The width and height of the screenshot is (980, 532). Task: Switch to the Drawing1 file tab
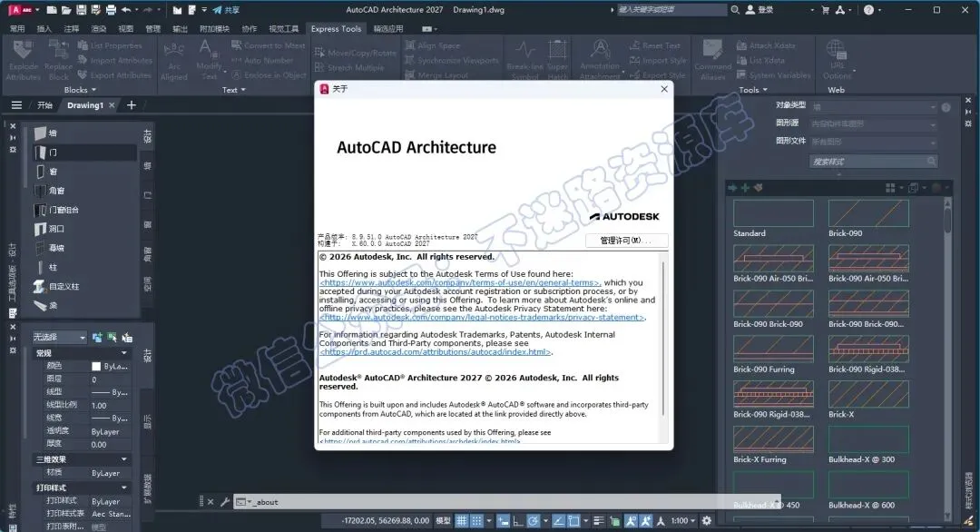(x=85, y=105)
